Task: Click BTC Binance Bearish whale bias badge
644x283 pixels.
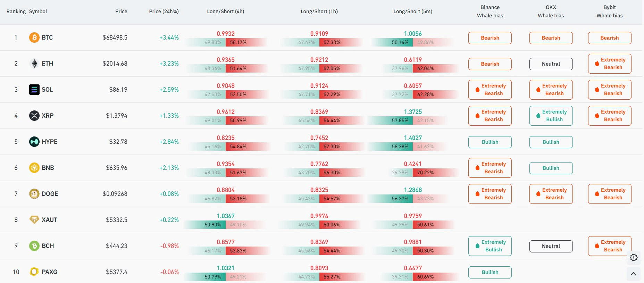Action: click(490, 38)
